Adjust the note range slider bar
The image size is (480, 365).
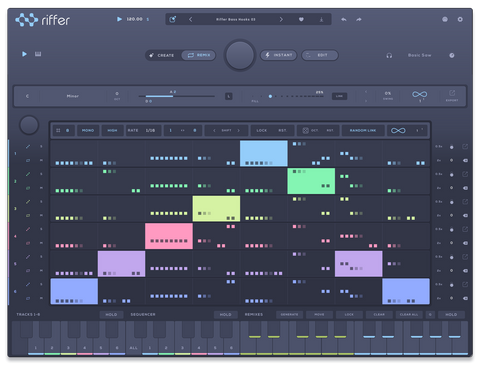(x=177, y=96)
